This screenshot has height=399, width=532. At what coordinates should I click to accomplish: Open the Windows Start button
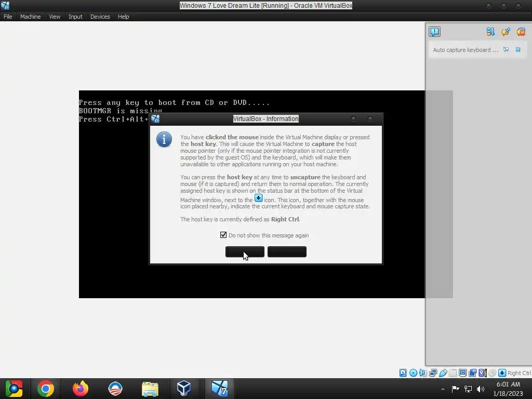[x=14, y=389]
